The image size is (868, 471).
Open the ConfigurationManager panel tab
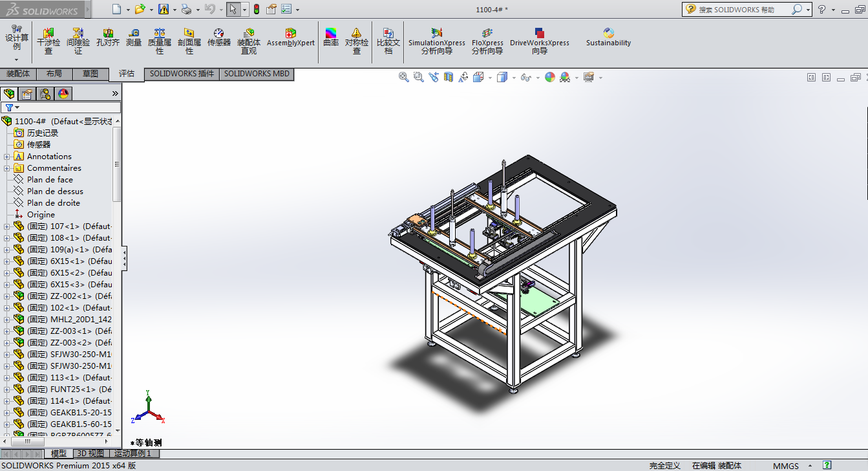click(x=45, y=94)
